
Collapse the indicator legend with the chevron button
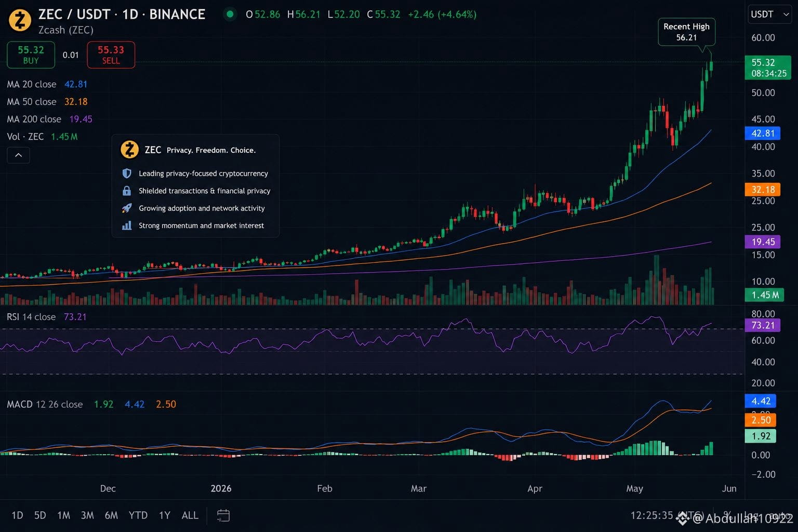tap(18, 155)
